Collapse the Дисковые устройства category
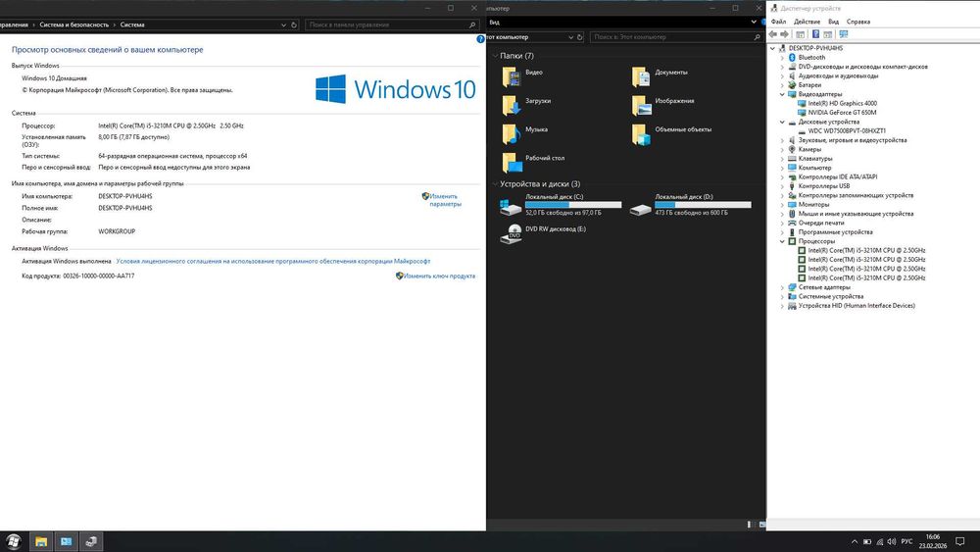 coord(782,122)
